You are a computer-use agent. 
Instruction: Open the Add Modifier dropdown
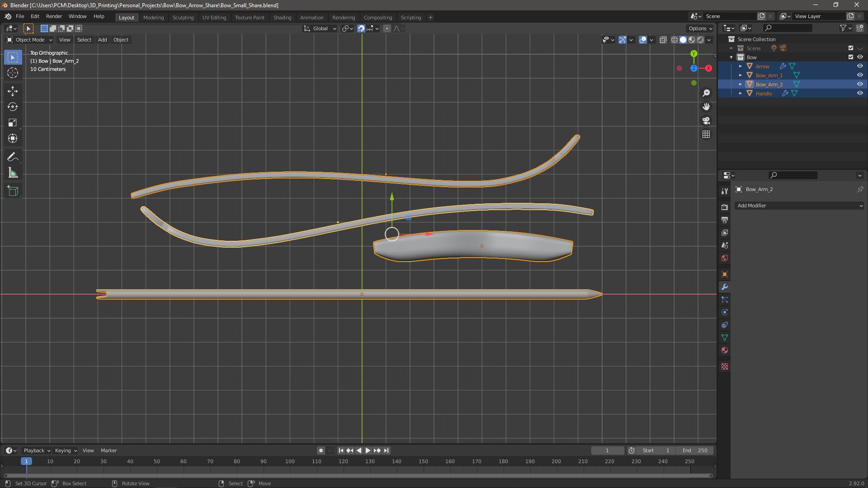coord(799,206)
